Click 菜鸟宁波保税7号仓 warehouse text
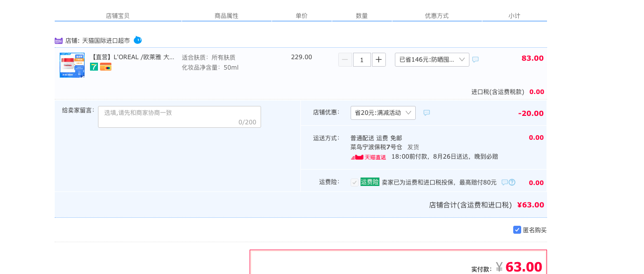This screenshot has height=274, width=644. 376,147
